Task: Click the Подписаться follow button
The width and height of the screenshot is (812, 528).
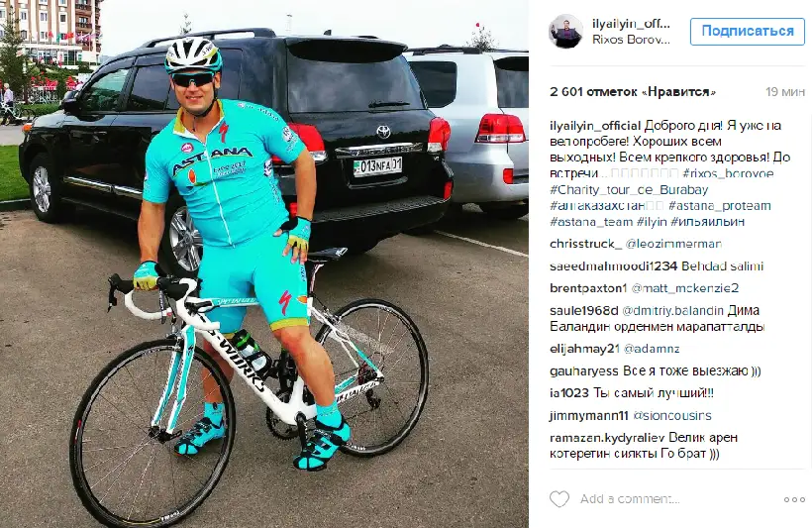Action: (x=748, y=31)
